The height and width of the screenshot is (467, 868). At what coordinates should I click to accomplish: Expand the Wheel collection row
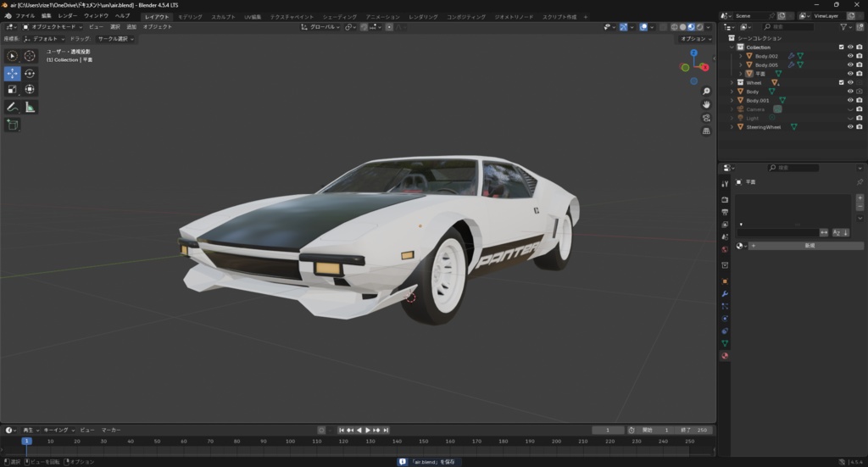tap(732, 82)
